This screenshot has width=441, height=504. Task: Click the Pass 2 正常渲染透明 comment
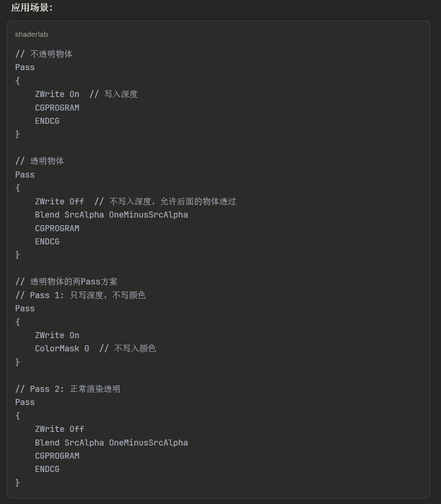point(68,389)
